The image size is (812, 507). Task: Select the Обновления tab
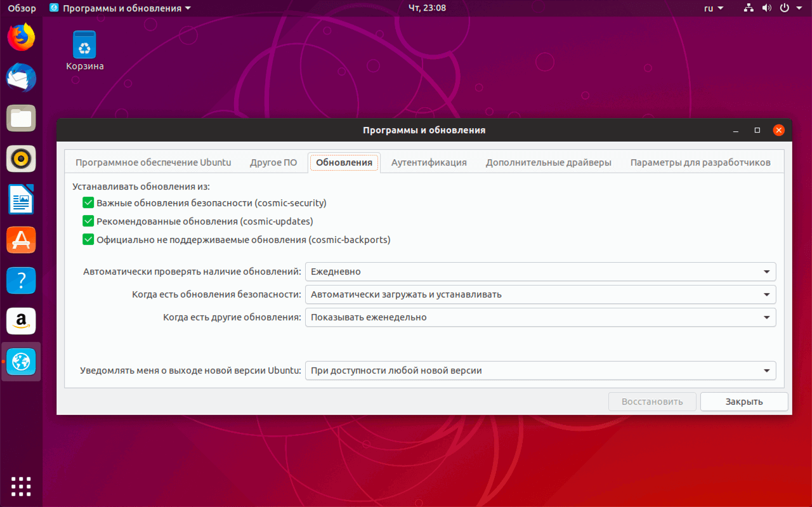pyautogui.click(x=344, y=162)
